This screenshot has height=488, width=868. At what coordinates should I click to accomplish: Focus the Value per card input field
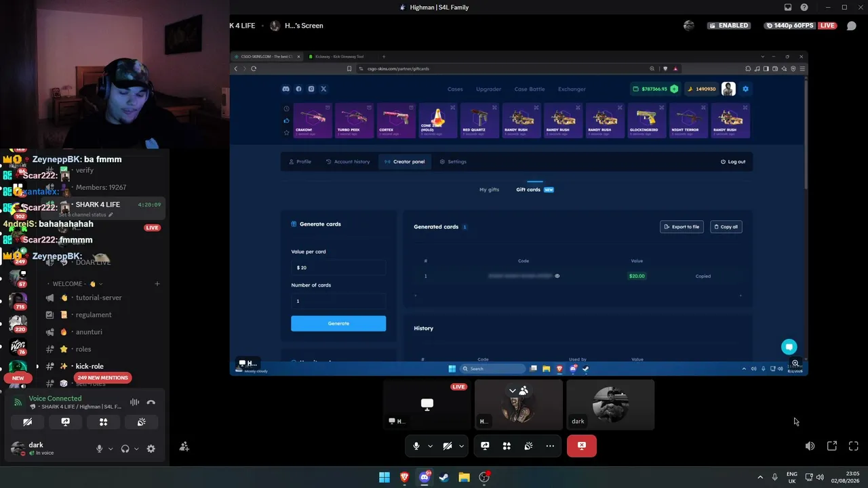click(x=338, y=268)
